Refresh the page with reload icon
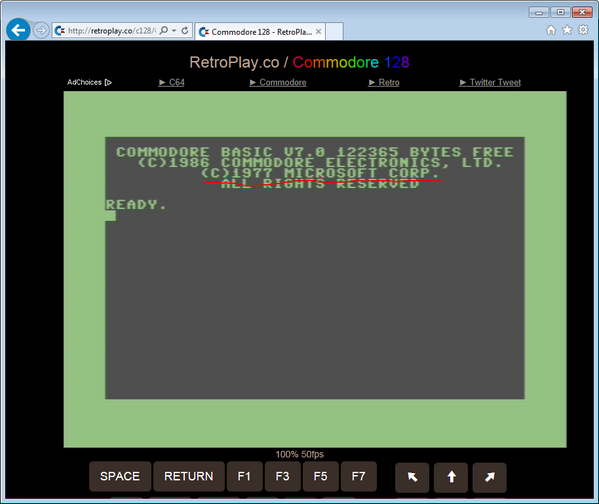Image resolution: width=599 pixels, height=504 pixels. [185, 30]
